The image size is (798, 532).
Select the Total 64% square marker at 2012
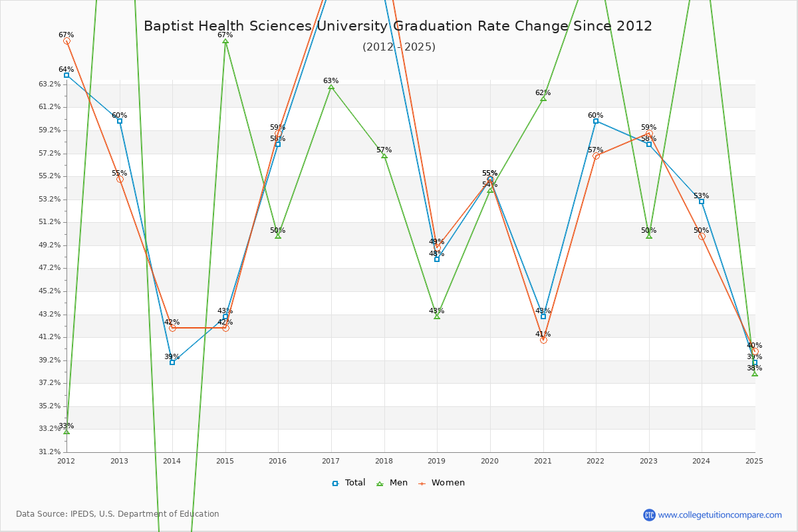click(66, 75)
